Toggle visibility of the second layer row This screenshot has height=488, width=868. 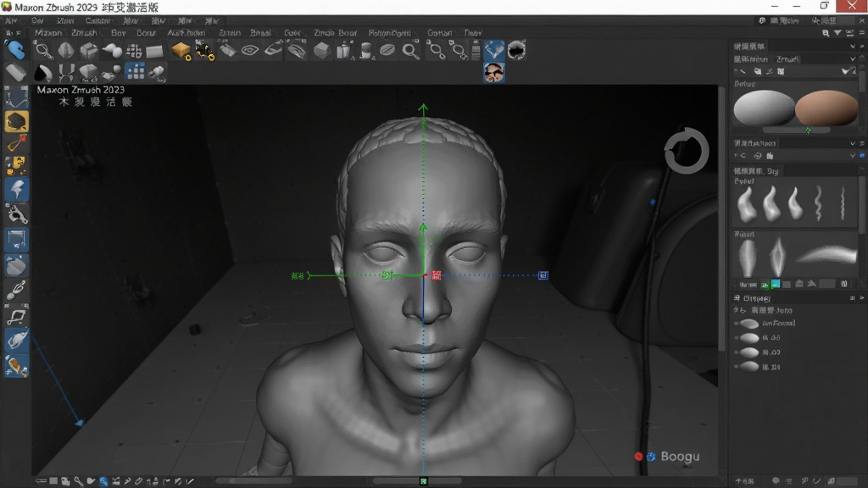[x=737, y=337]
